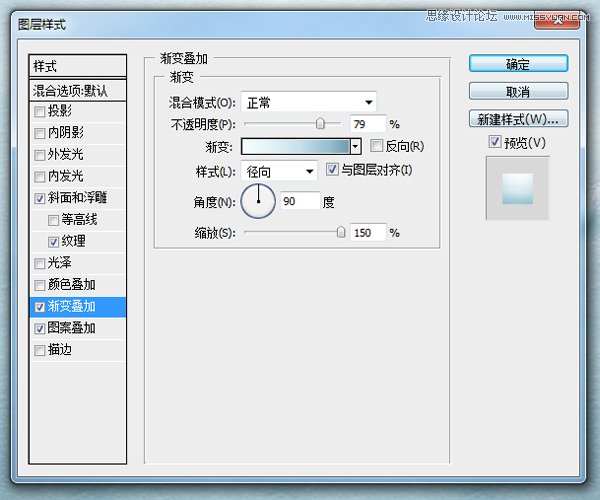Screen dimensions: 600x500
Task: Toggle the 预览(V) preview checkbox
Action: pos(495,142)
